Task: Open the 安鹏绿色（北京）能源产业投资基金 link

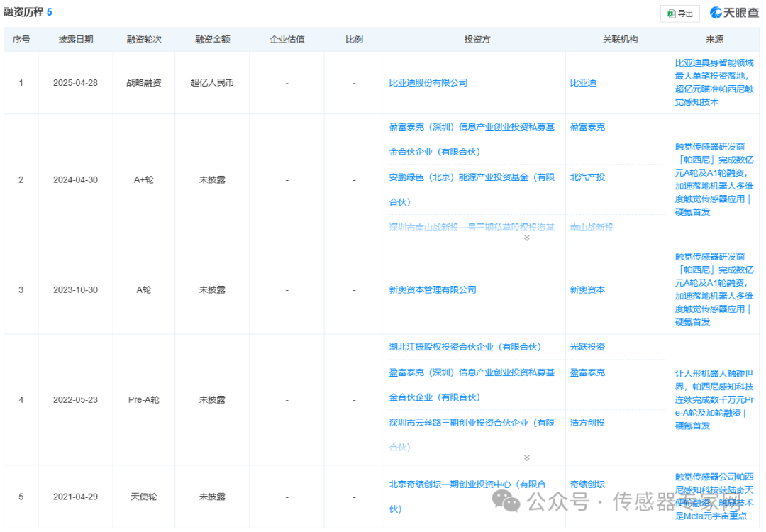Action: [472, 189]
